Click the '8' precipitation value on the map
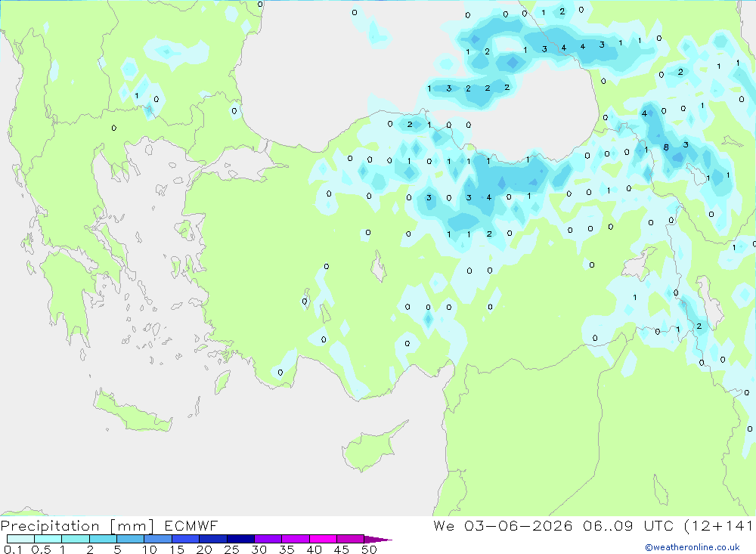Screen dimensions: 756x554 click(x=666, y=147)
